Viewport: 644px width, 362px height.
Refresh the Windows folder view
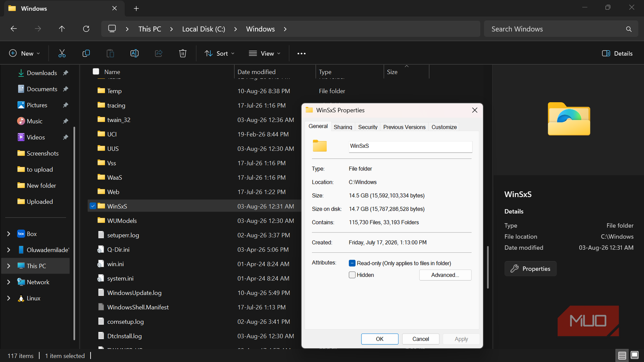coord(86,29)
